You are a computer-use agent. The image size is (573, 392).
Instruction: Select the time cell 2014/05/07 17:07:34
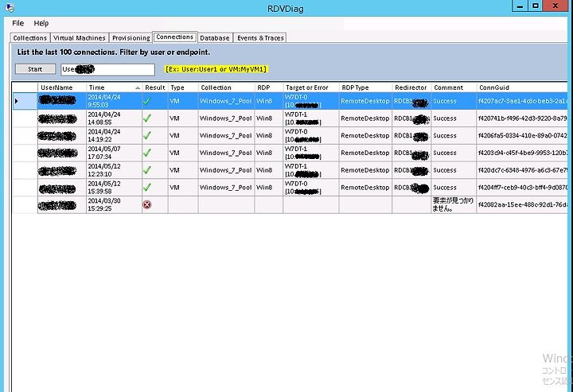tap(114, 153)
